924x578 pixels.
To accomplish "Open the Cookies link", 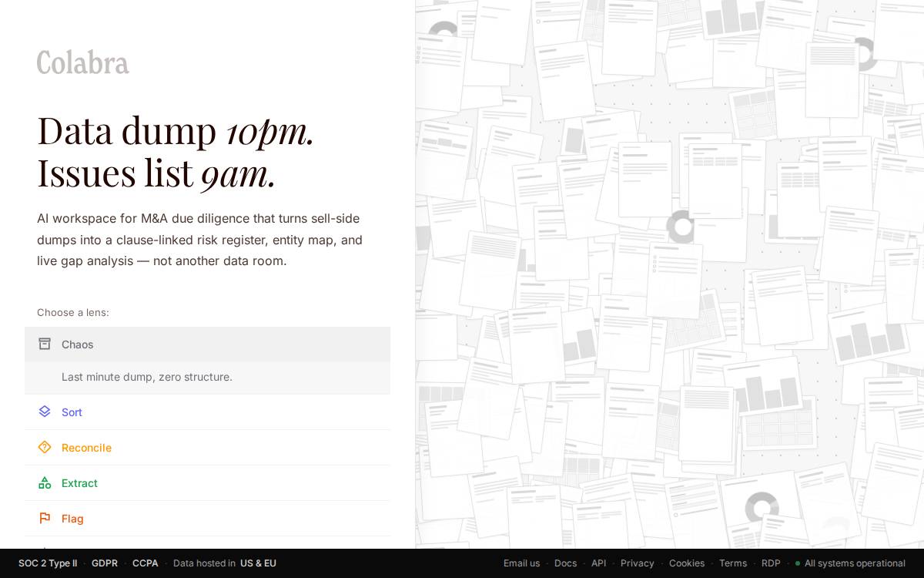I will tap(686, 563).
